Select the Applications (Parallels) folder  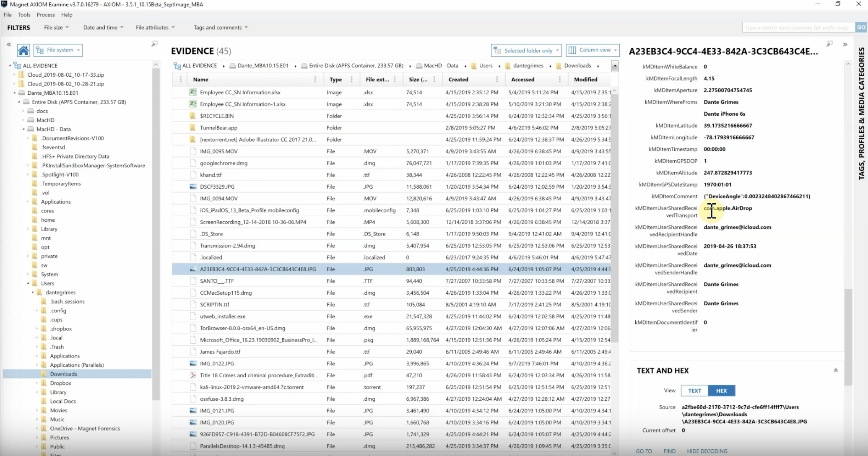tap(77, 365)
